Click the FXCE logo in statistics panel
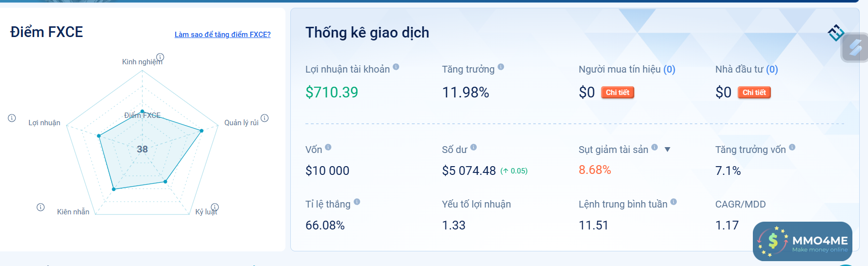868x266 pixels. coord(835,33)
